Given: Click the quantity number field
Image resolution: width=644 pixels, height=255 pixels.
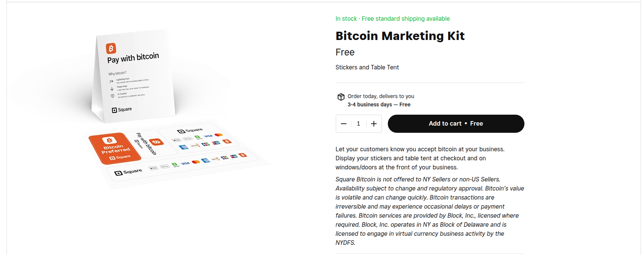Looking at the screenshot, I should (x=358, y=124).
